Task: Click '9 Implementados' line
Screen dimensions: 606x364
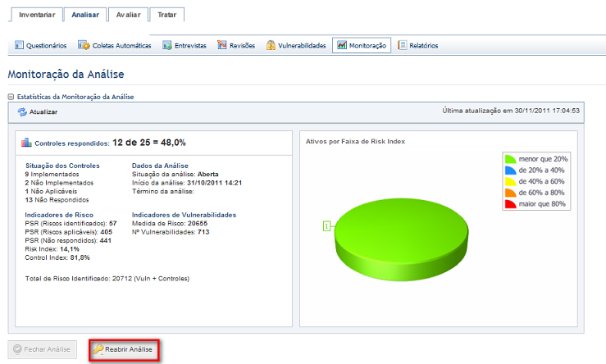Action: (x=52, y=175)
